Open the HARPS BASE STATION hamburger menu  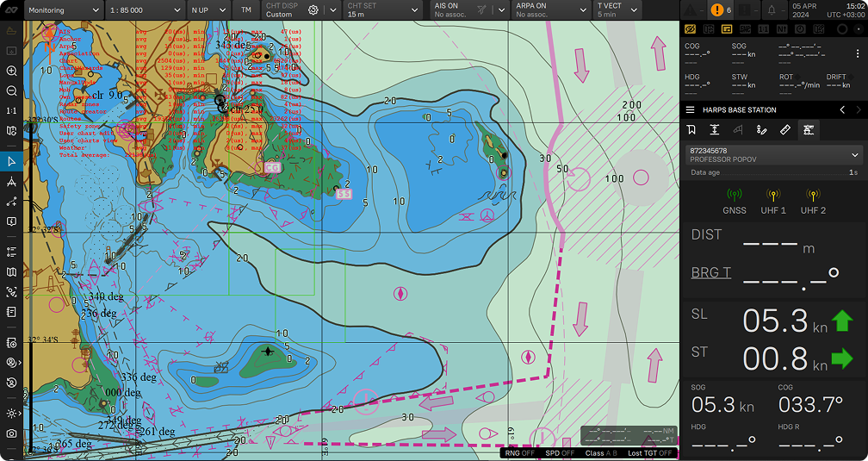tap(690, 110)
